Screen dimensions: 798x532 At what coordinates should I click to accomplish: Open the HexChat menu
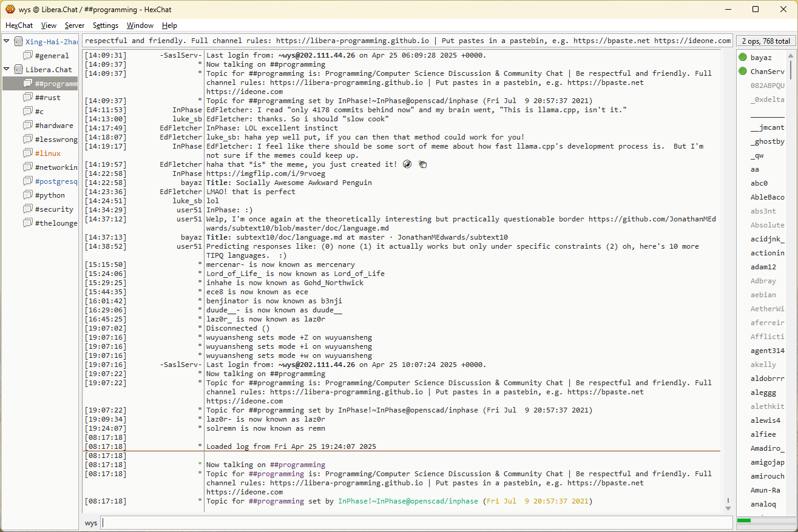(19, 25)
